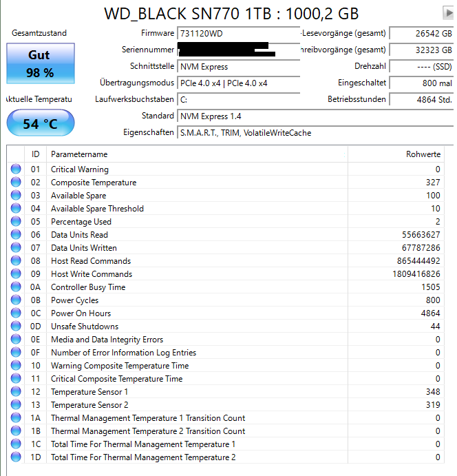Click status icon of Number of Error Information Log Entries
Image resolution: width=457 pixels, height=476 pixels.
(x=16, y=352)
